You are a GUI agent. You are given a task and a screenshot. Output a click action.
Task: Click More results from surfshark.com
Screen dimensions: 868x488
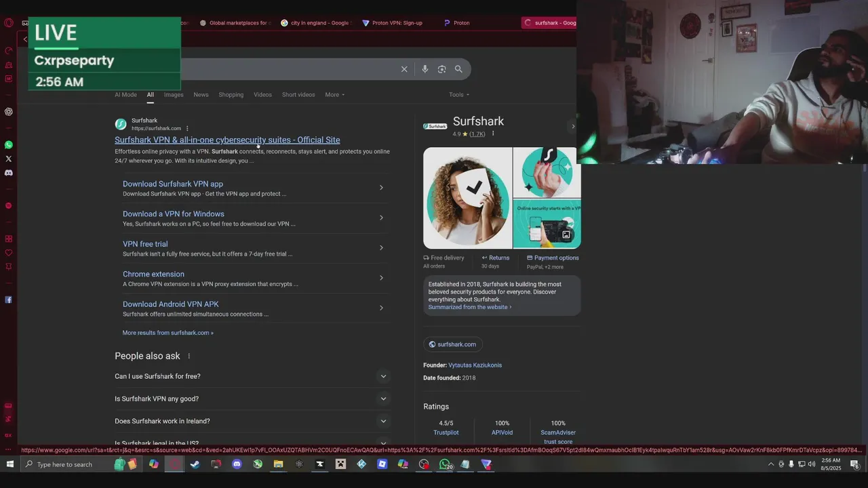tap(167, 333)
